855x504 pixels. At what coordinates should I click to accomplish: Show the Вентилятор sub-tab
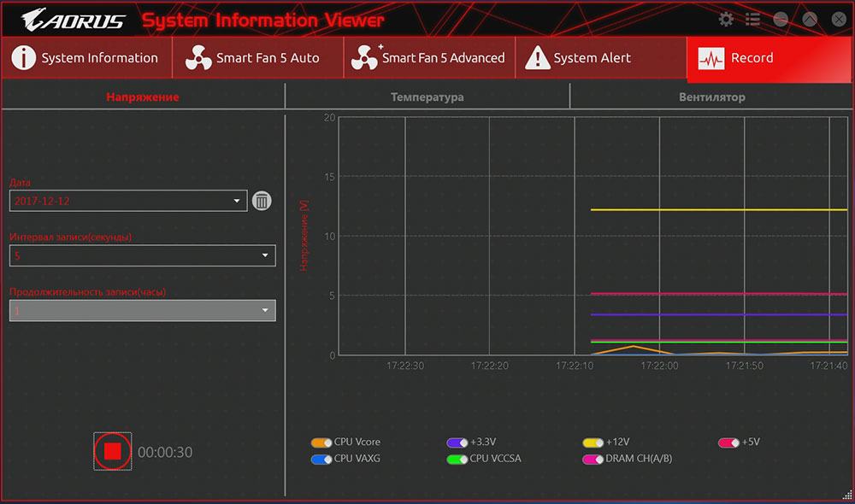[x=711, y=97]
